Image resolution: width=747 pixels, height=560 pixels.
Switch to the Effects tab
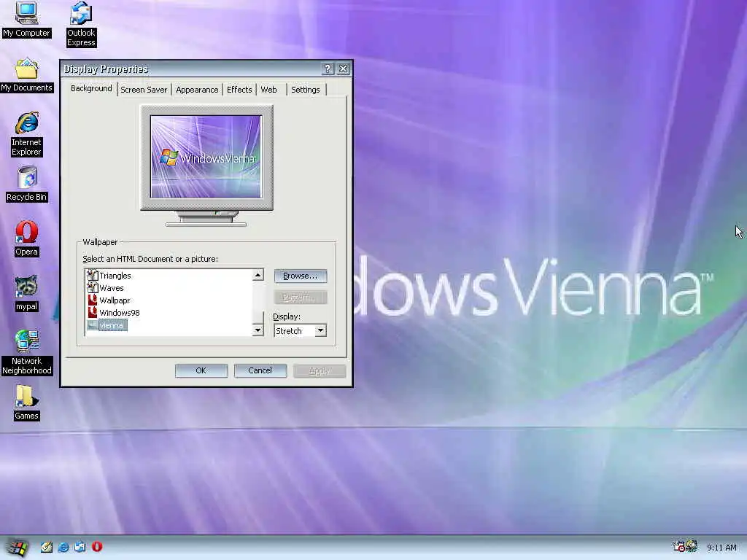[x=239, y=90]
